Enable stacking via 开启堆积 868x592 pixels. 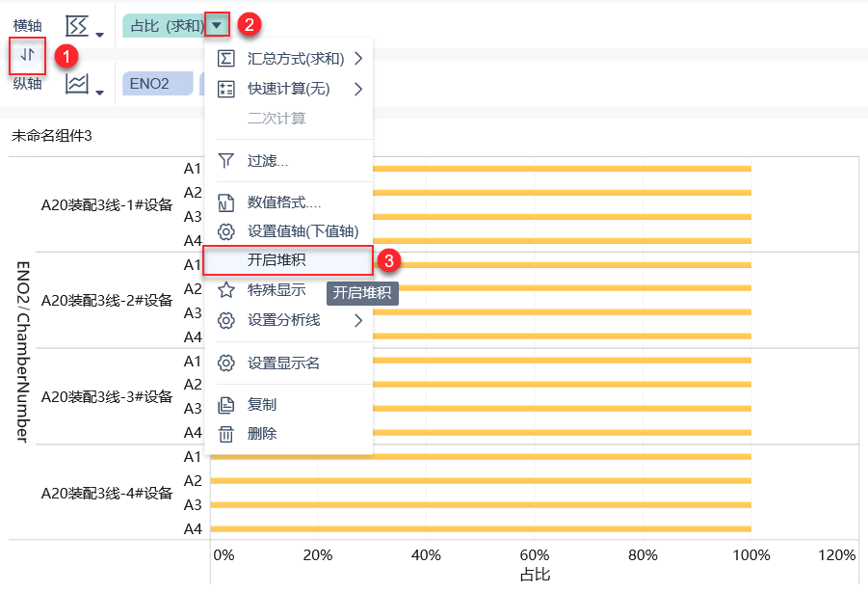pyautogui.click(x=288, y=260)
